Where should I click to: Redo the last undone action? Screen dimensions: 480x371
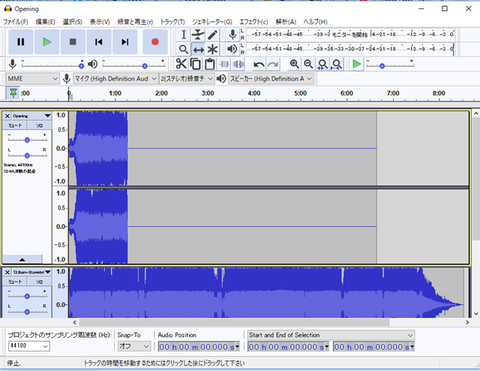point(273,64)
